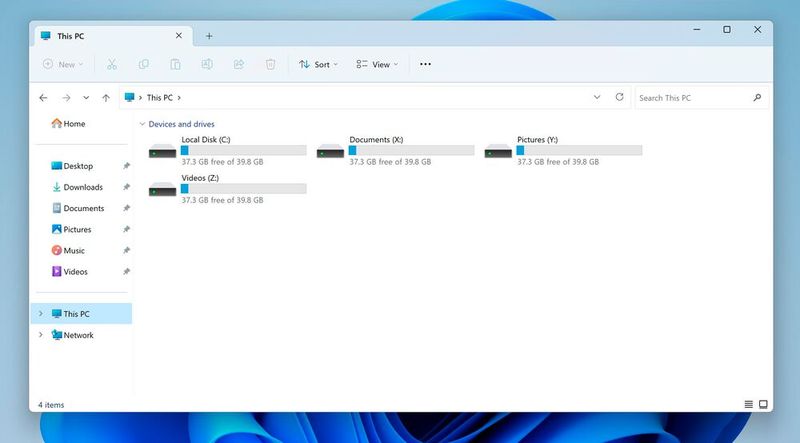Click the Paste clipboard icon
Screen dimensions: 800x443
click(x=176, y=64)
